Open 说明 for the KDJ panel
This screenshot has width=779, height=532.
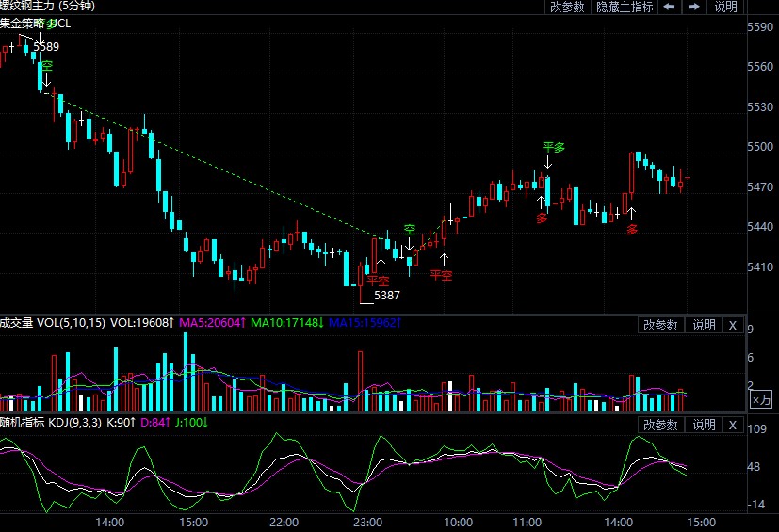(704, 425)
